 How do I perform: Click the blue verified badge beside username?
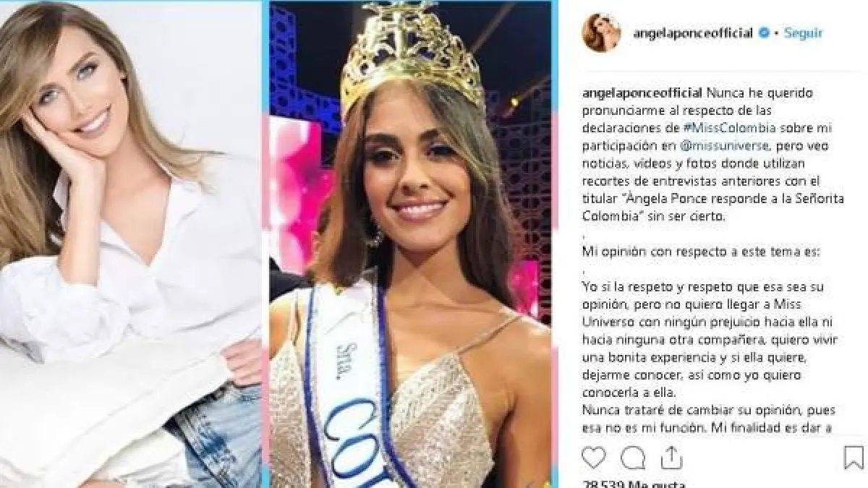point(763,33)
